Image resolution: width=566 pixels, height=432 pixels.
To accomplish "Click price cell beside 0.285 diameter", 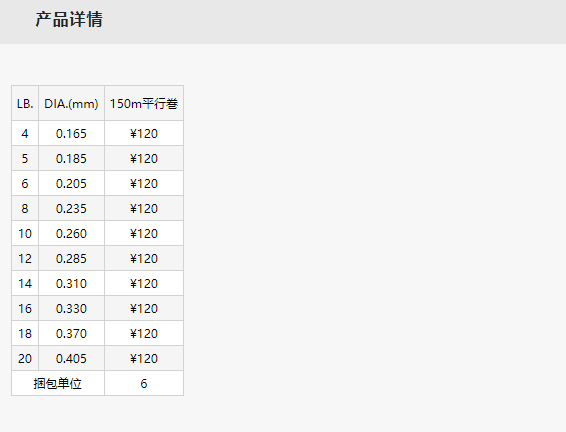I will (144, 258).
